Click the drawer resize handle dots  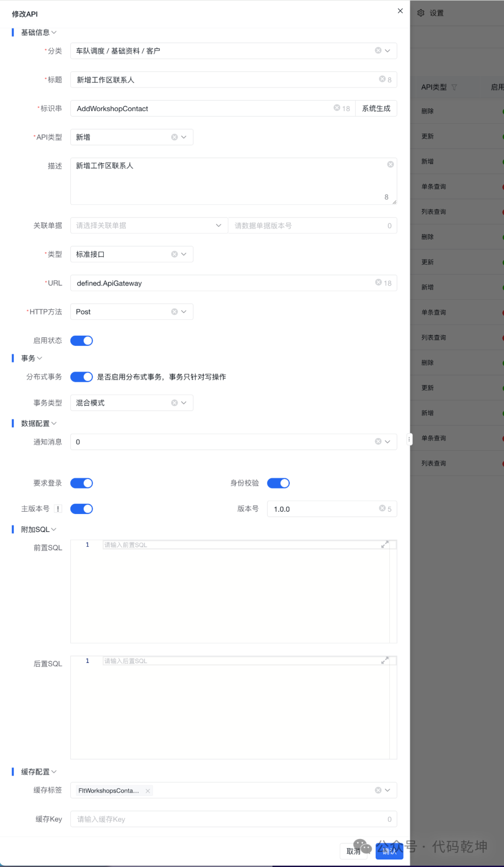[x=409, y=439]
